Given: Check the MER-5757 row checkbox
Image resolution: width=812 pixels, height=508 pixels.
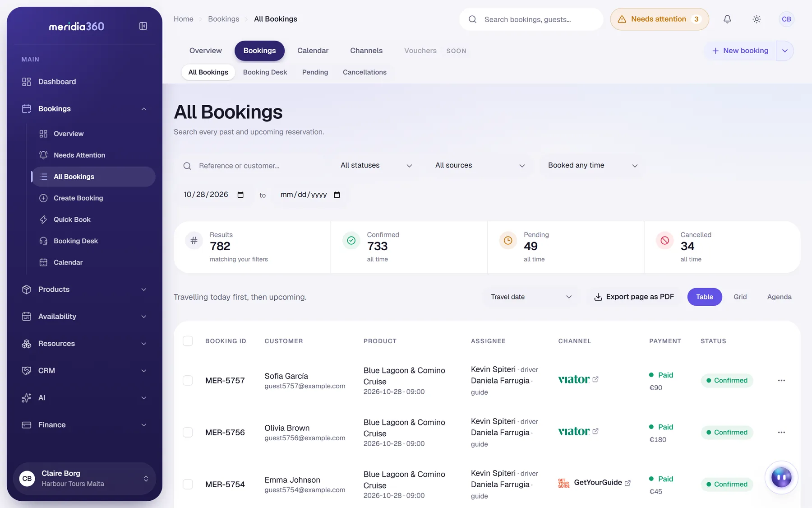Looking at the screenshot, I should point(188,380).
